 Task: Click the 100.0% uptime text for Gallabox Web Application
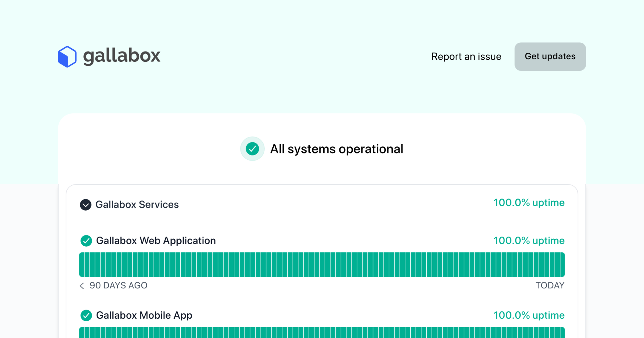(529, 241)
